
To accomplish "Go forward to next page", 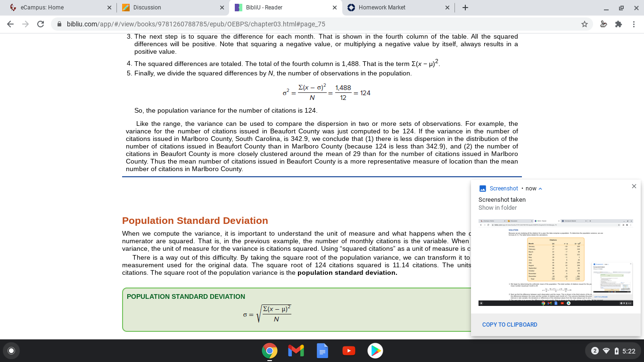I will pos(25,24).
